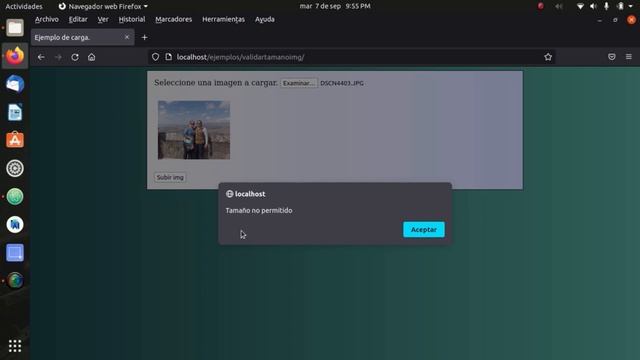Open the dark globe app in the dock

click(x=15, y=280)
